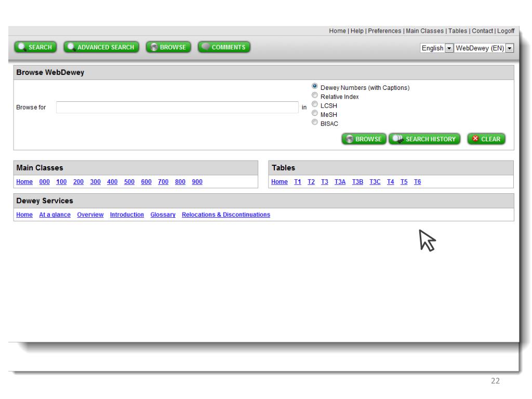
Task: Open main class 200 link
Action: (x=78, y=182)
